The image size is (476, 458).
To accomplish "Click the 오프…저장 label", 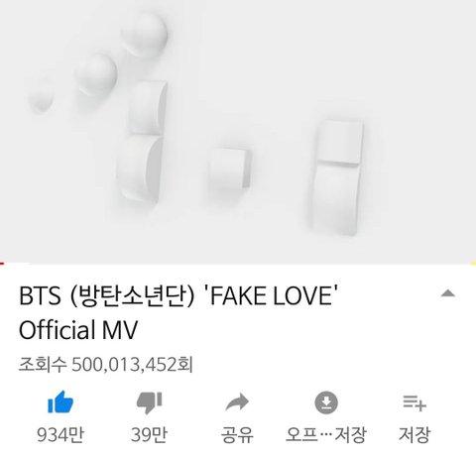I will point(326,434).
